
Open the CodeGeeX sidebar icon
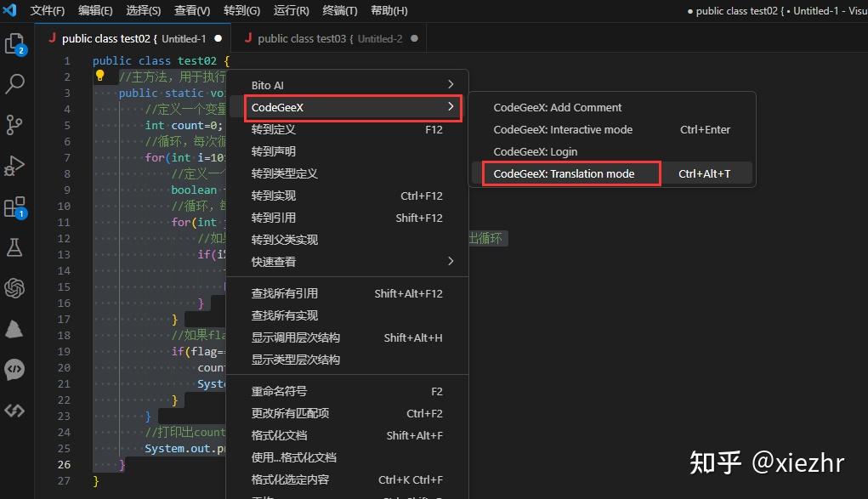(14, 411)
